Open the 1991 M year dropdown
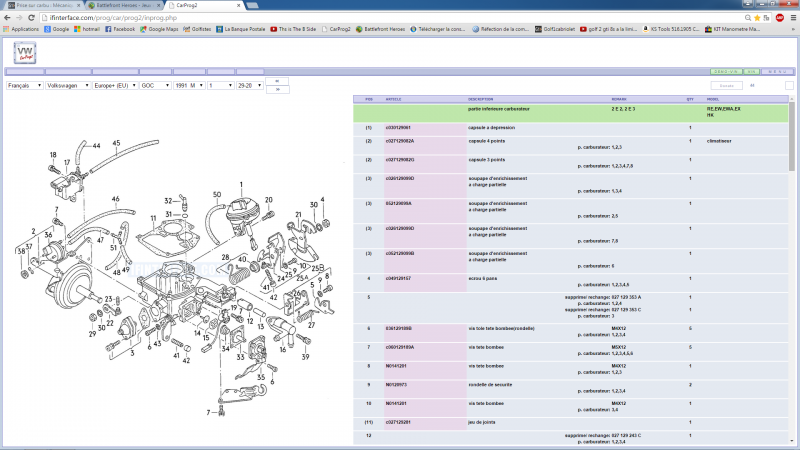 (189, 86)
